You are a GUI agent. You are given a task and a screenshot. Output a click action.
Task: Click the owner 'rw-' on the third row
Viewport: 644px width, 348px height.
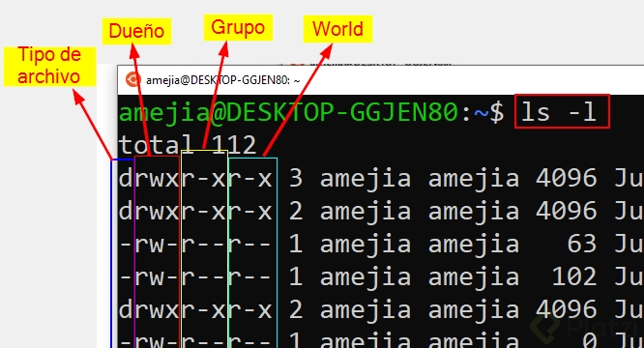[x=157, y=244]
